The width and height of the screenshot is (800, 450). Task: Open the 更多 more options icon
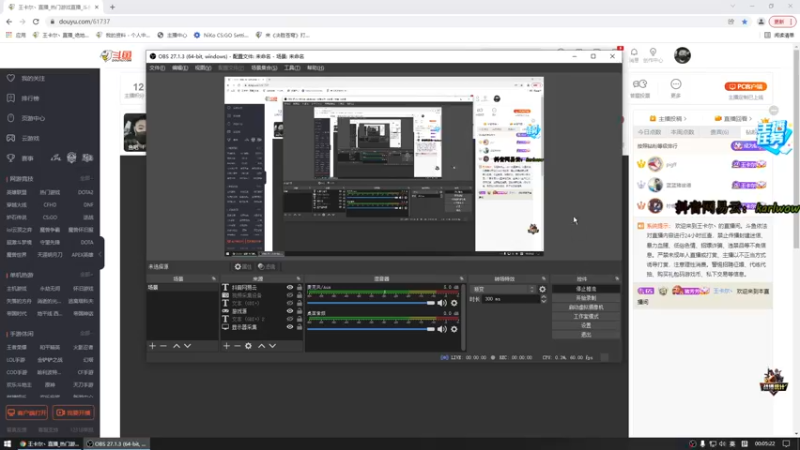point(676,84)
